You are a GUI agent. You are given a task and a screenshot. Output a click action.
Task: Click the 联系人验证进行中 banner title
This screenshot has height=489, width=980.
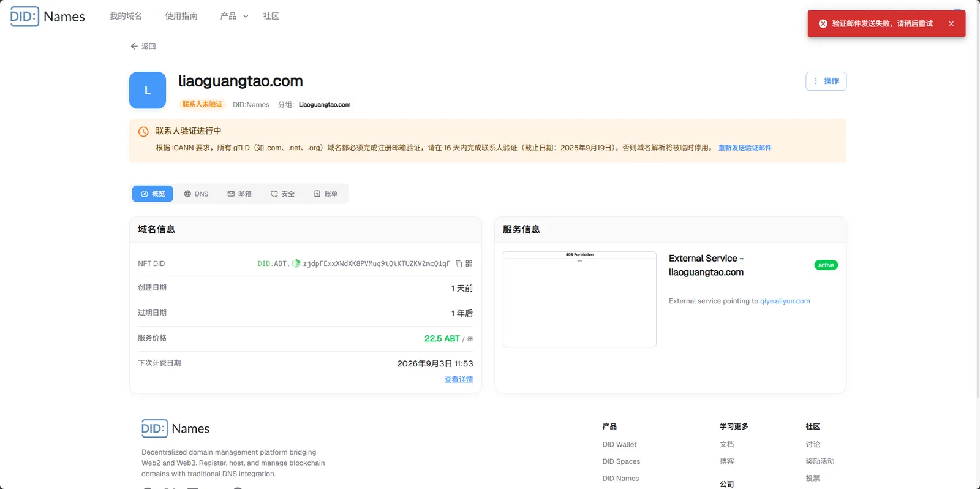coord(189,131)
